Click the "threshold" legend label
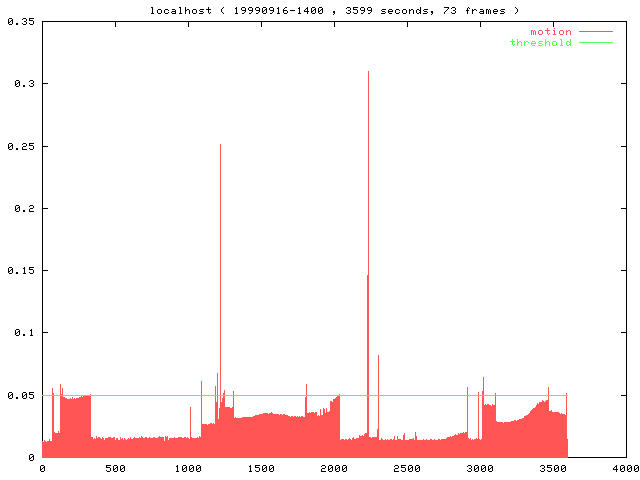640x480 pixels. [540, 42]
